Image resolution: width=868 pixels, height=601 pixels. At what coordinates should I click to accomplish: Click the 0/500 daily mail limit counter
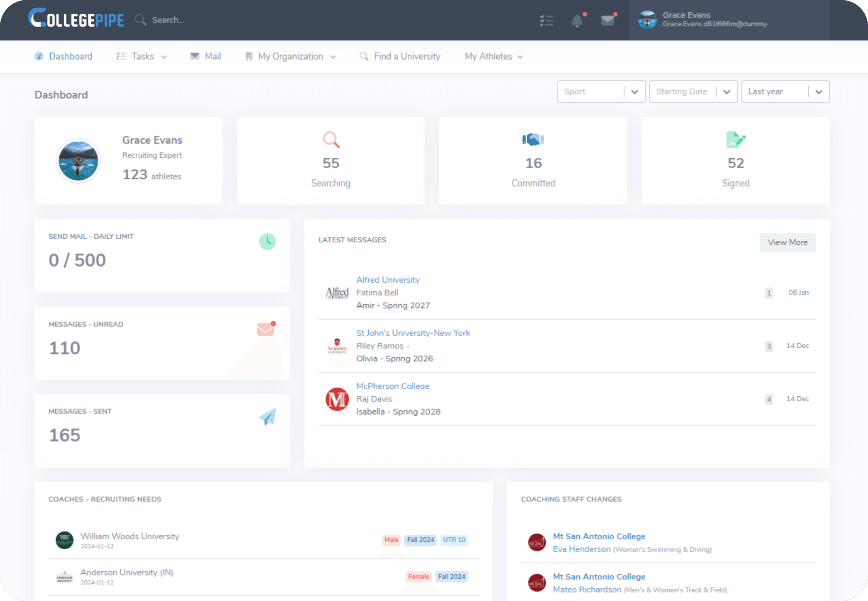click(x=77, y=260)
